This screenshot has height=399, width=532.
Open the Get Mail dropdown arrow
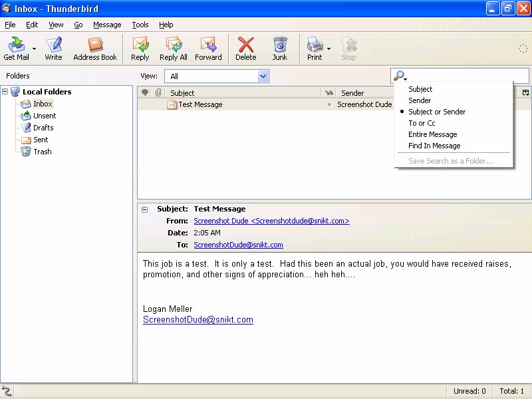click(x=34, y=49)
